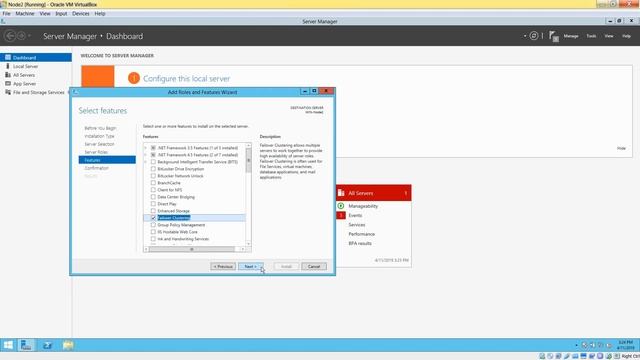Screen dimensions: 640x360
Task: Click the features list scroll-down arrow
Action: (248, 244)
